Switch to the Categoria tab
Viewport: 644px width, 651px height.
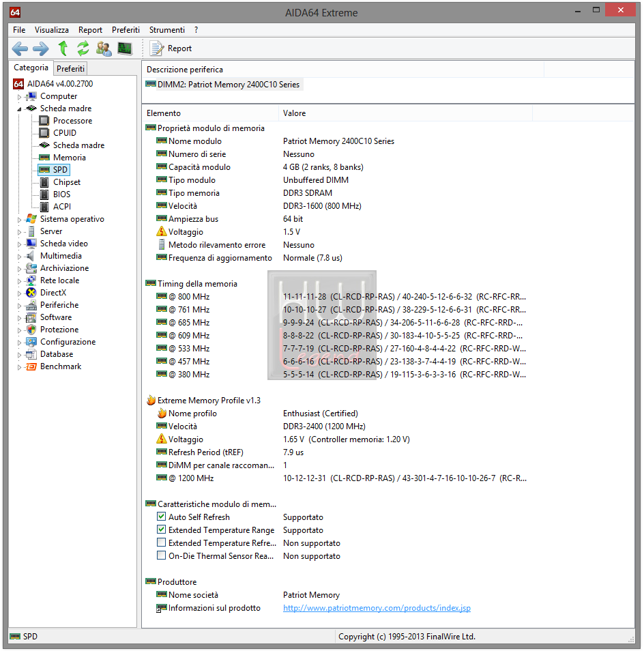click(x=31, y=68)
